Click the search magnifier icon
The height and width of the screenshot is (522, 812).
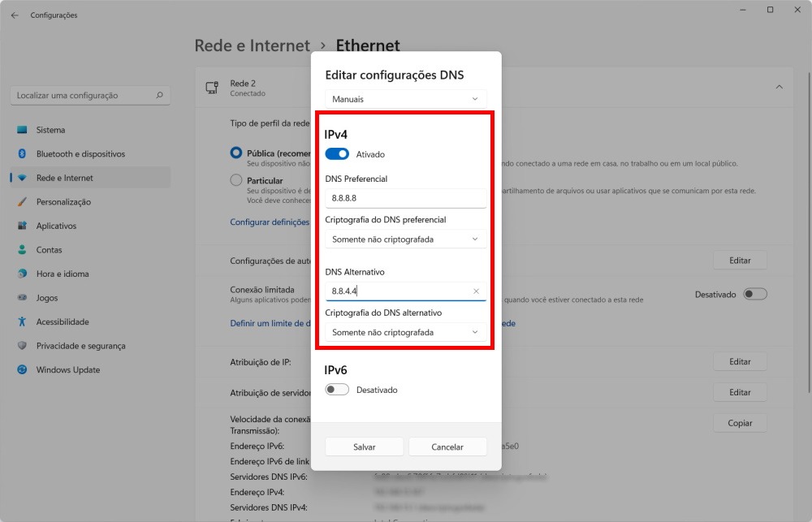159,95
